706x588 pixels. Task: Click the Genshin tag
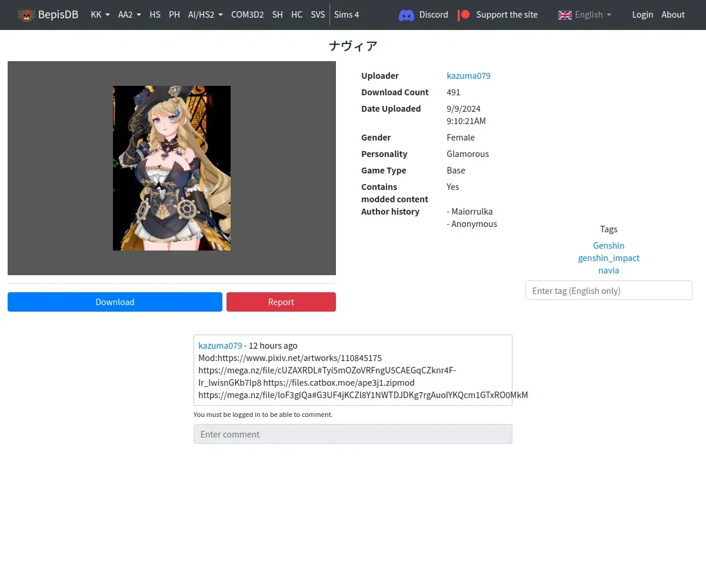[608, 246]
